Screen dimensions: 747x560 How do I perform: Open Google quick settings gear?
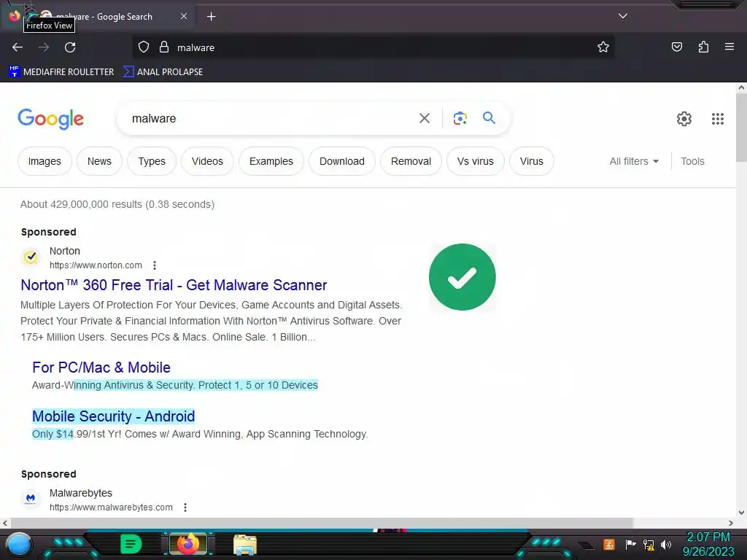(684, 119)
